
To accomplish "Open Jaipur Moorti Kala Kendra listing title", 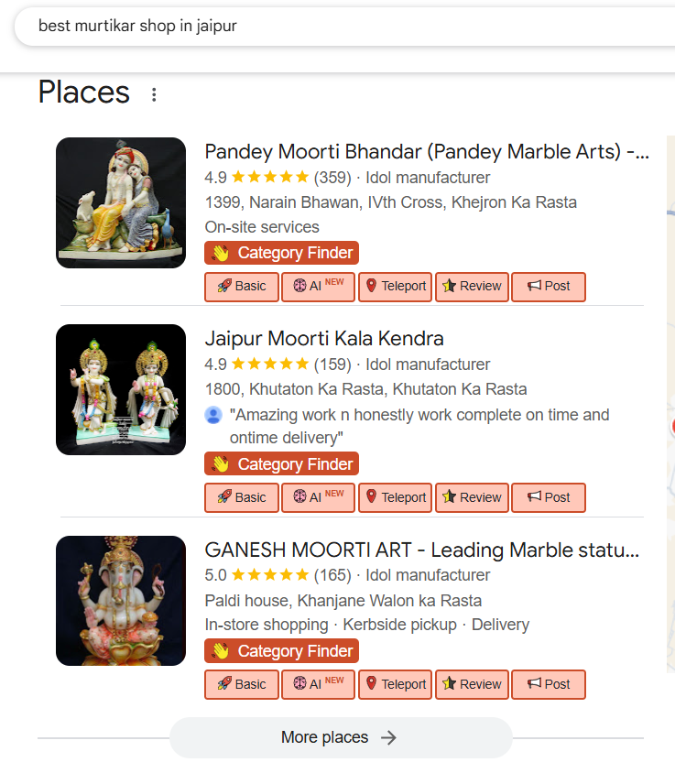I will point(324,338).
